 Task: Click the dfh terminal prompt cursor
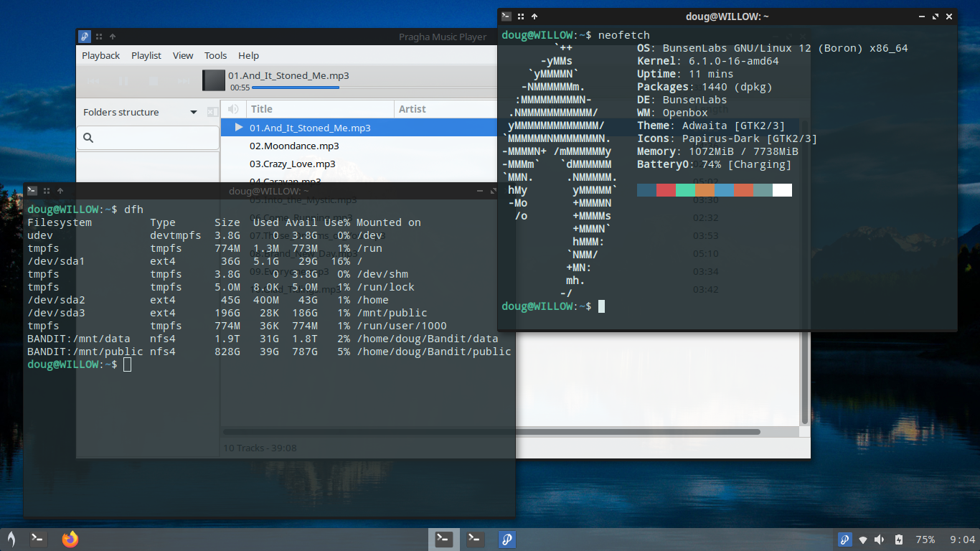(127, 364)
